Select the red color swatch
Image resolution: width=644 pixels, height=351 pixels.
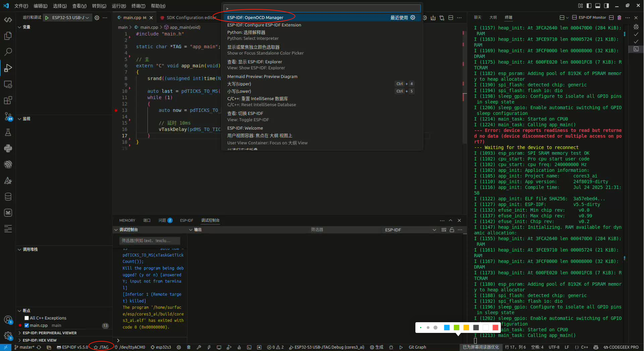(495, 328)
